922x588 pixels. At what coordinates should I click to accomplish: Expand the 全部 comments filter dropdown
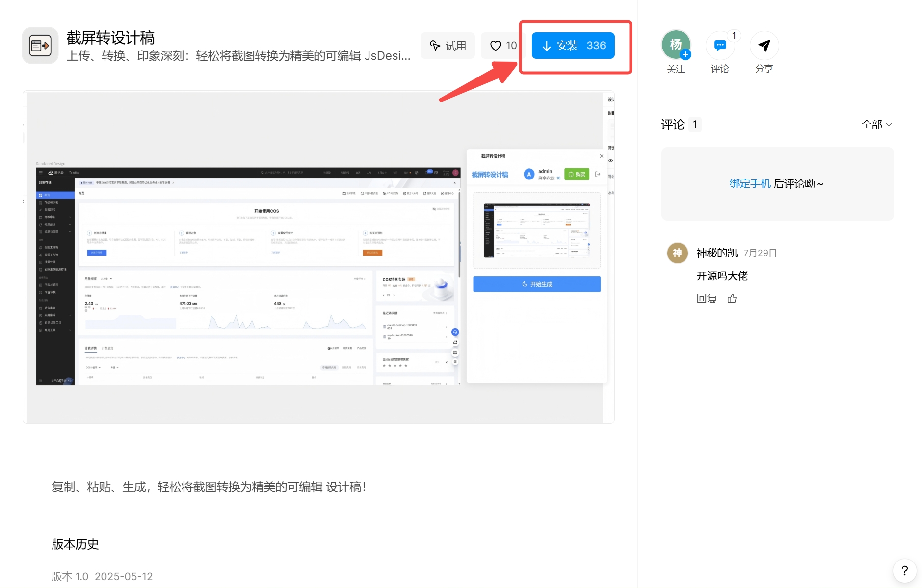point(876,125)
